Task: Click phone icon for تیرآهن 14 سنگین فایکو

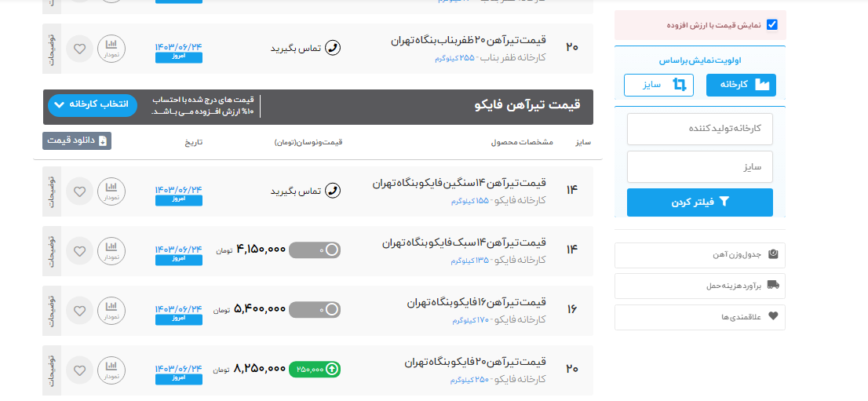Action: pos(333,191)
